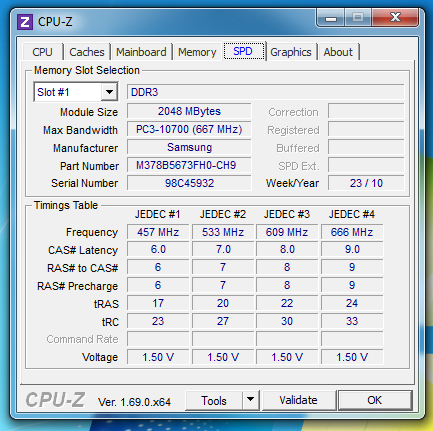Click the 533 MHz frequency cell
The width and height of the screenshot is (433, 431).
coord(223,232)
